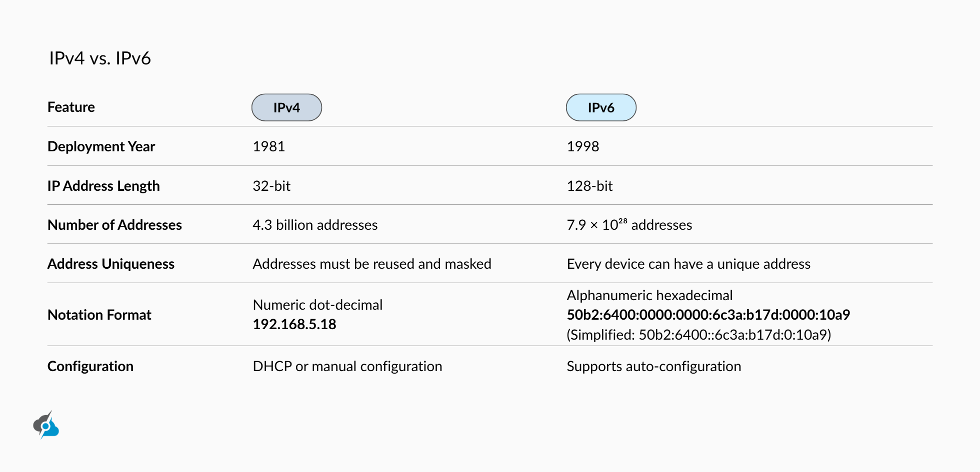Select the Deployment Year row label
The width and height of the screenshot is (980, 472).
(101, 146)
